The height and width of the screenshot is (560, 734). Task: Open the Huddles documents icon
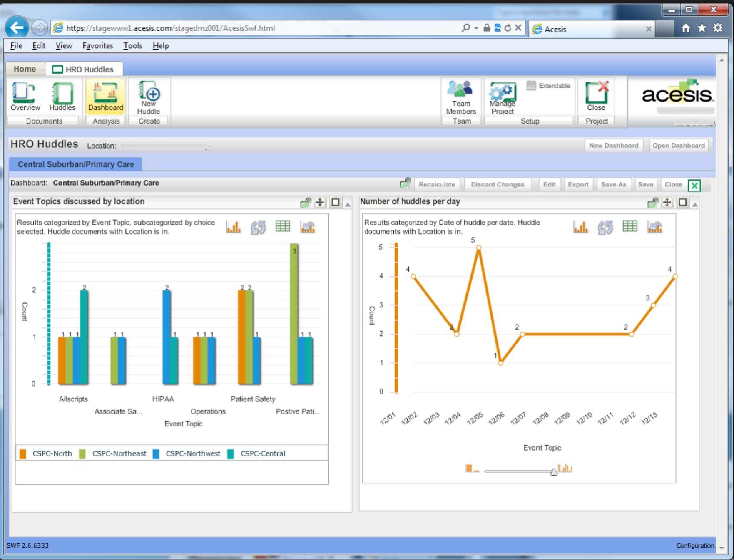pyautogui.click(x=62, y=97)
